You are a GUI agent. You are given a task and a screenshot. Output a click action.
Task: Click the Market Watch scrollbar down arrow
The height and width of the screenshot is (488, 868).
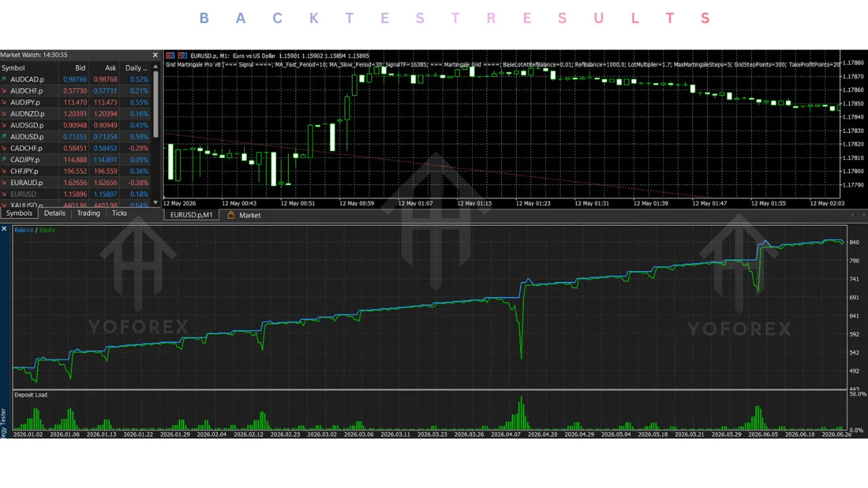pos(156,202)
